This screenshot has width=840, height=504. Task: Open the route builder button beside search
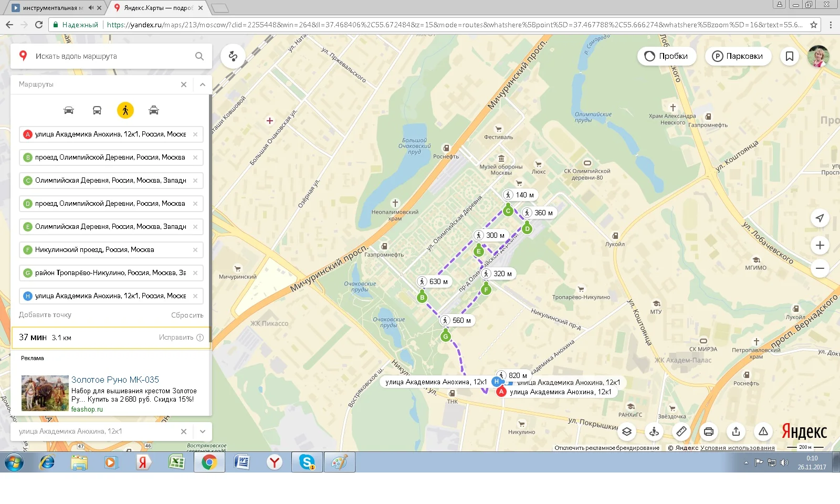click(233, 56)
